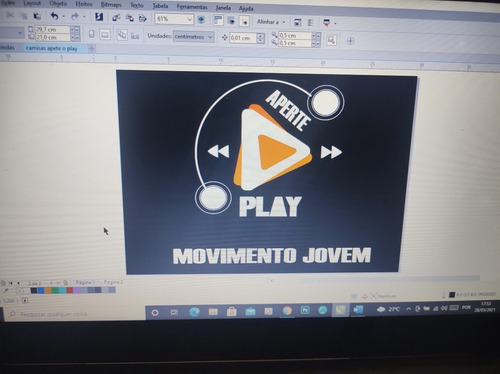The height and width of the screenshot is (374, 500).
Task: Click the page height 21,0 cm field
Action: 52,37
